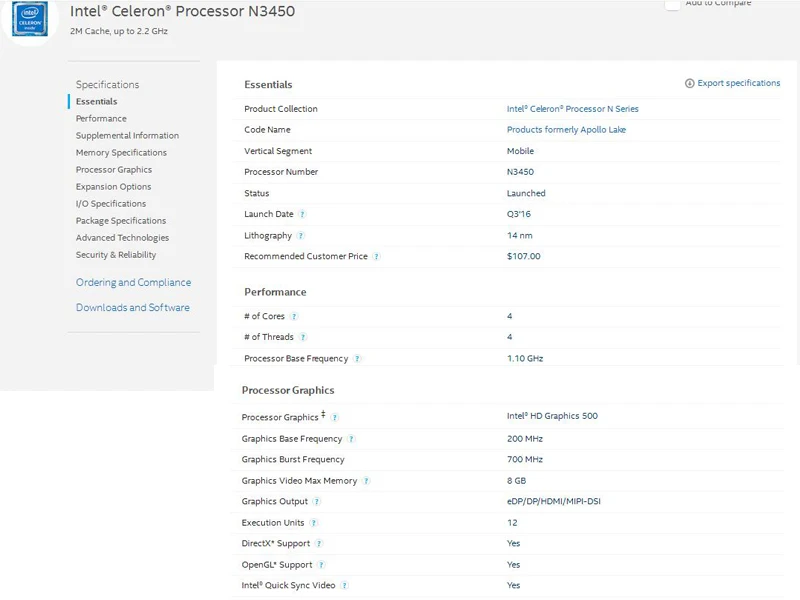Click the 200 MHz graphics base value
The height and width of the screenshot is (600, 800).
(x=524, y=439)
